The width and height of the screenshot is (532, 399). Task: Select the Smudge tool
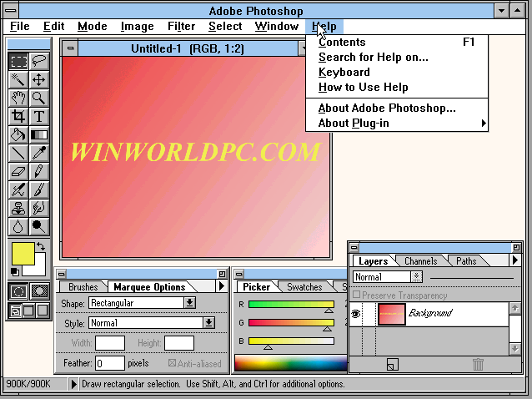coord(39,208)
